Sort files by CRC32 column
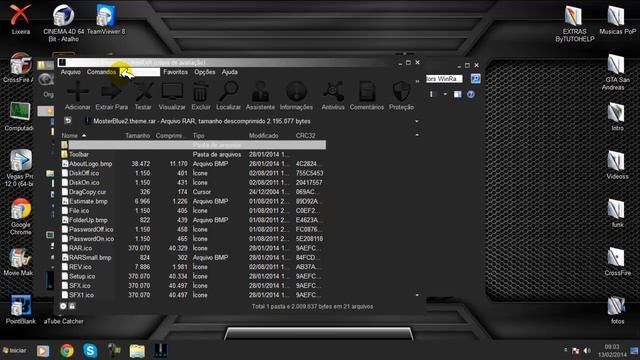Screen dimensions: 640x360 point(306,136)
